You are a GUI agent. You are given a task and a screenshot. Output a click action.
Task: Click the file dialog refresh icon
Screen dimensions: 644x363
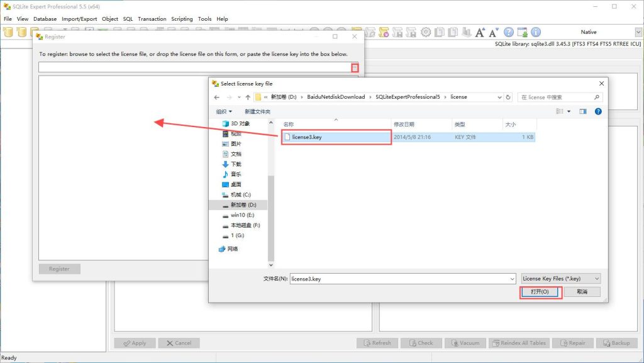coord(508,98)
